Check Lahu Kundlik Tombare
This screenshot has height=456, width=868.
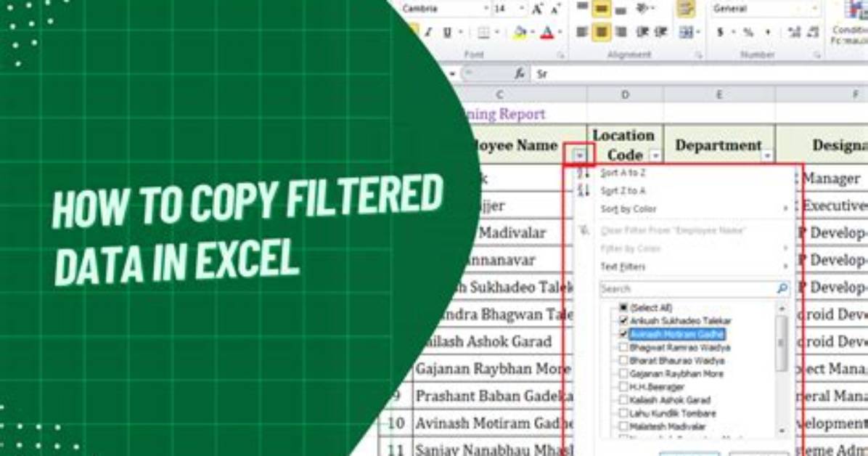coord(623,413)
